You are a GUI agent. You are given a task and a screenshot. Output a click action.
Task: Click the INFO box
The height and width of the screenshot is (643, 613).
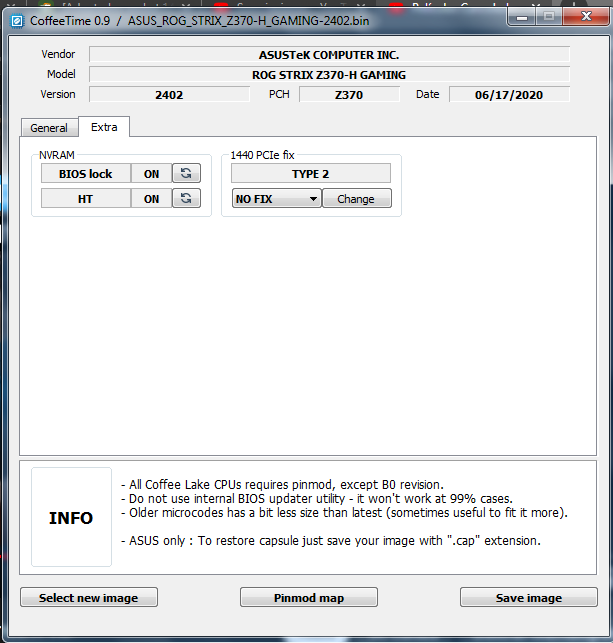click(x=71, y=517)
